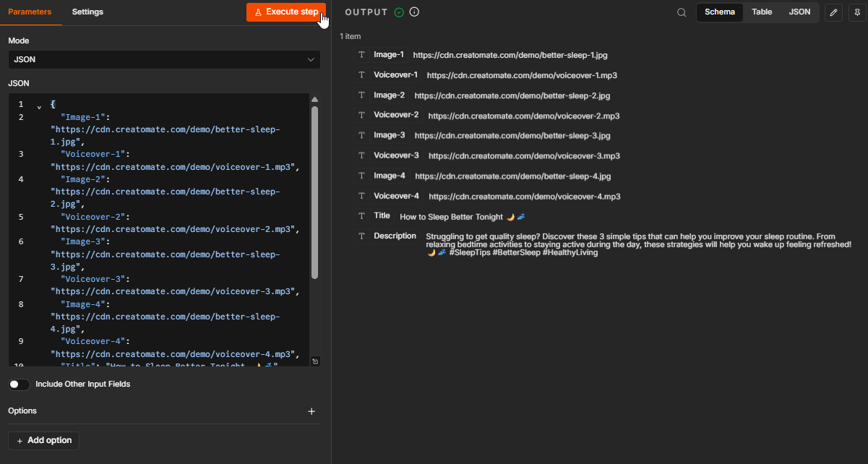This screenshot has width=868, height=464.
Task: Click the pin output data icon
Action: pos(857,12)
